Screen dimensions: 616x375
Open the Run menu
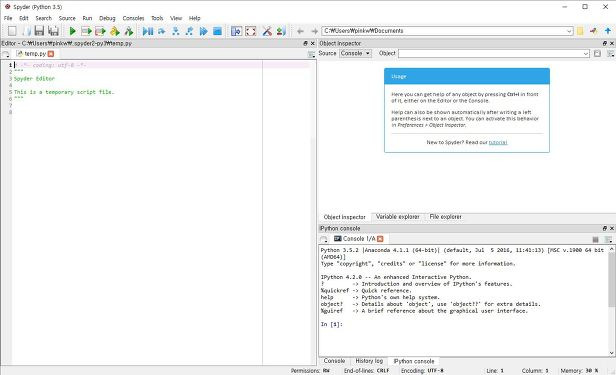(87, 18)
